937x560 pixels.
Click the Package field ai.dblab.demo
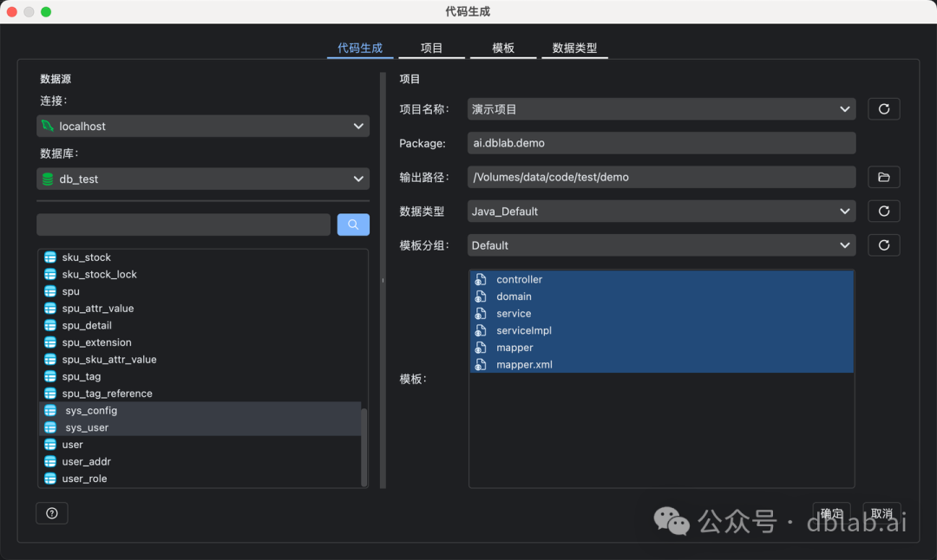[661, 143]
